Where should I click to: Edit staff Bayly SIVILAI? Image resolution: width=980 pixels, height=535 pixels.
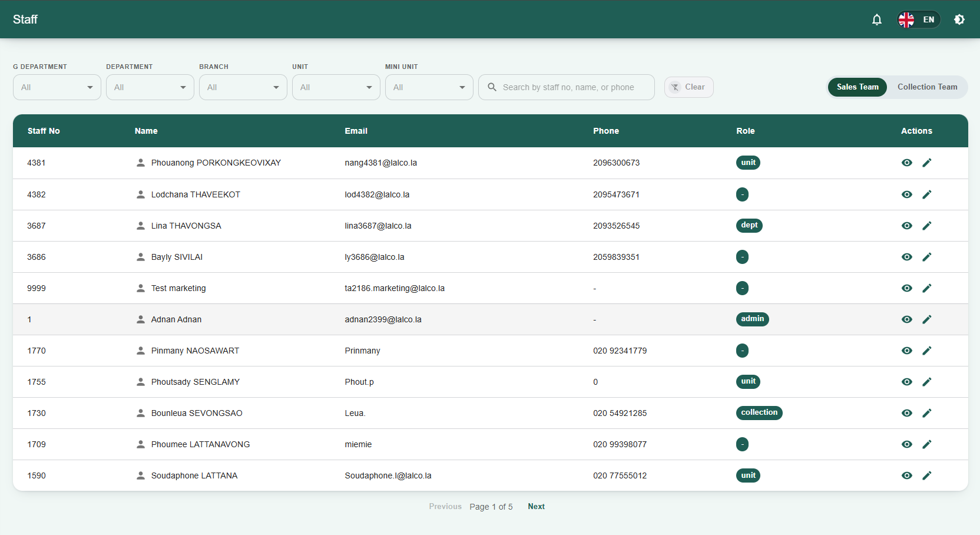click(927, 257)
